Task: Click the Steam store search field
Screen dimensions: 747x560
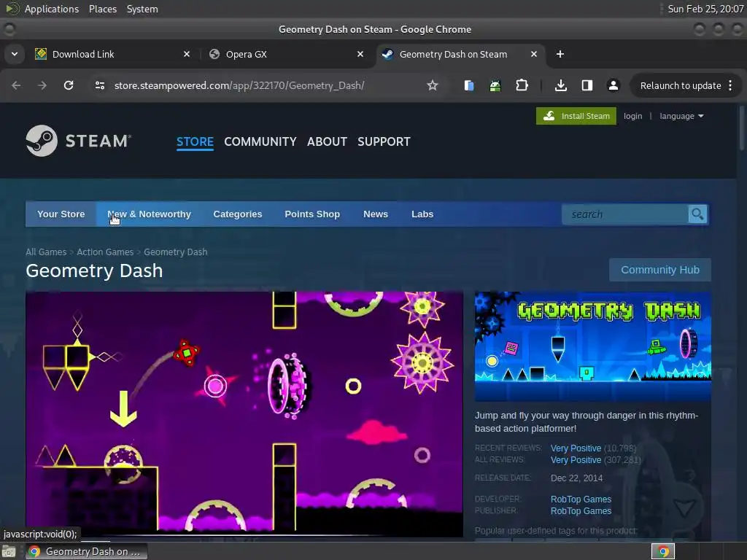Action: 624,214
